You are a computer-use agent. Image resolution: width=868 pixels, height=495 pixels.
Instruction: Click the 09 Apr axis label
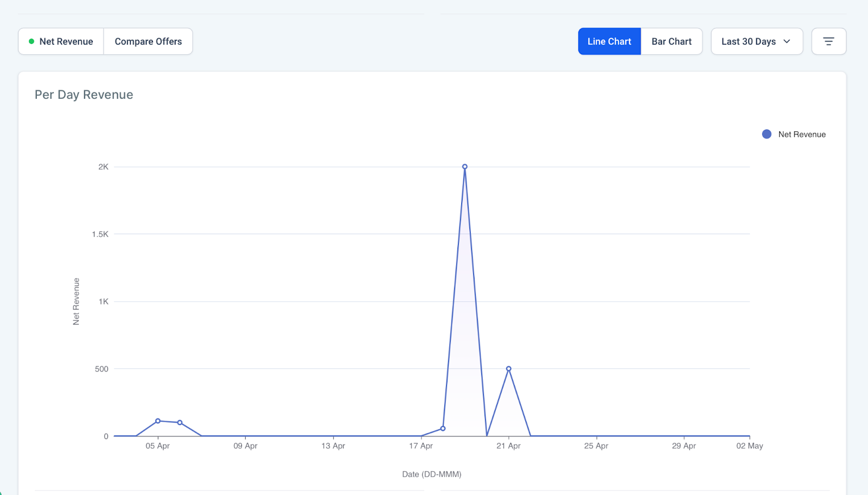245,446
